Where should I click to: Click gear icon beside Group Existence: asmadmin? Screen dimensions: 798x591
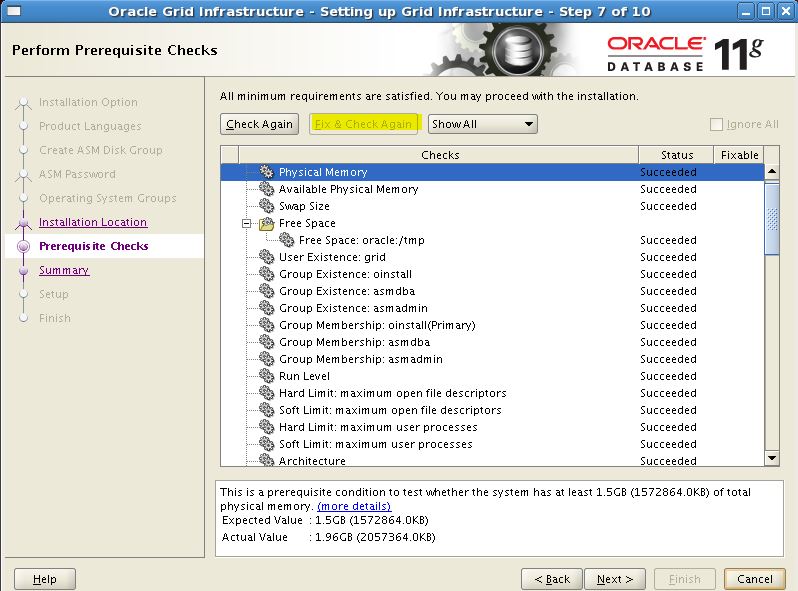tap(266, 308)
